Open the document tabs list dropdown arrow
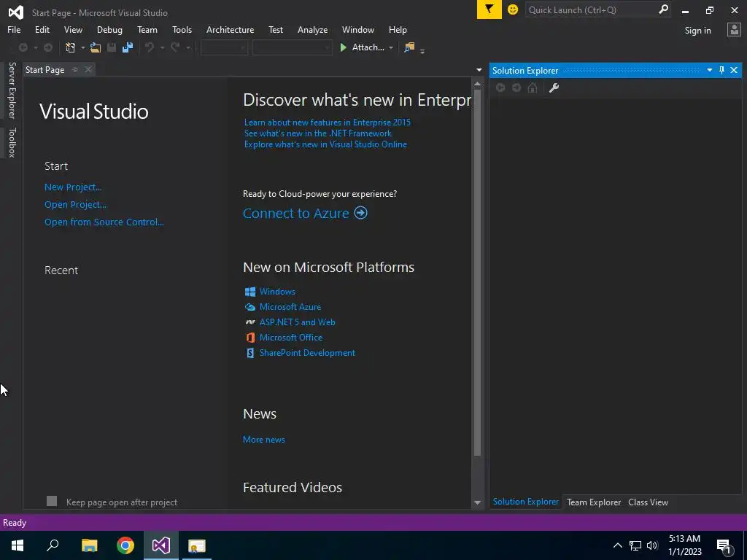The image size is (747, 560). click(479, 70)
